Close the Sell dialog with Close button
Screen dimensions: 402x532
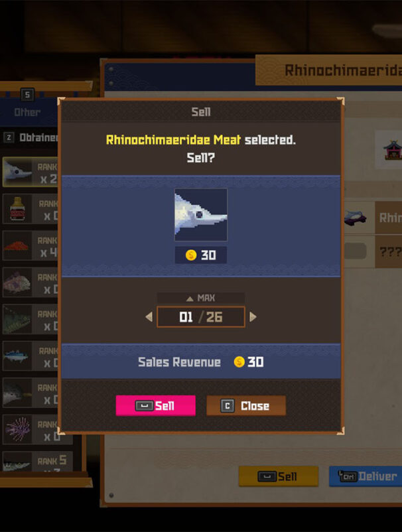coord(246,405)
